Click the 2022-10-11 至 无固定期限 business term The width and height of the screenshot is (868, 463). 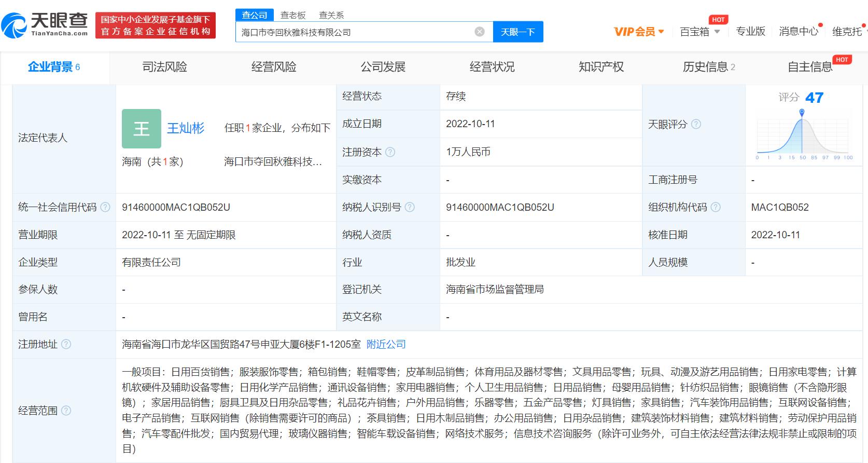(179, 235)
